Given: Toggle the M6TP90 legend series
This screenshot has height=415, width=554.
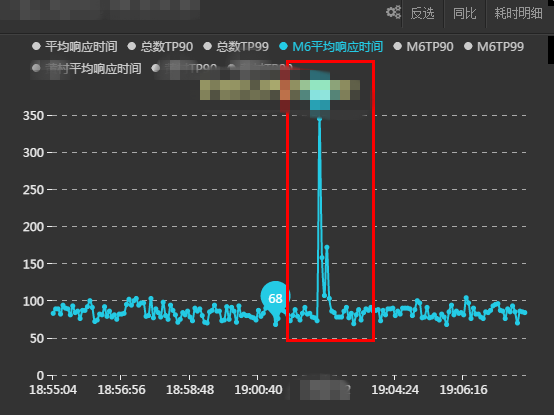Looking at the screenshot, I should [423, 47].
